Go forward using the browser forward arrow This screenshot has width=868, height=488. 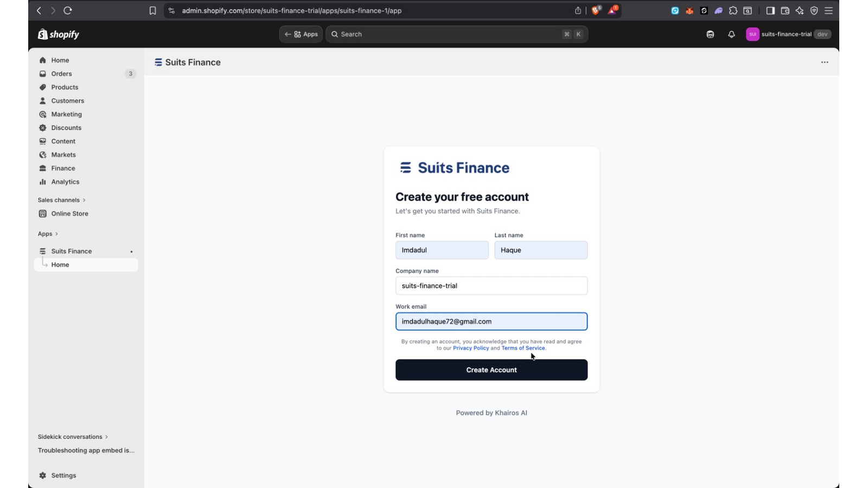coord(53,10)
